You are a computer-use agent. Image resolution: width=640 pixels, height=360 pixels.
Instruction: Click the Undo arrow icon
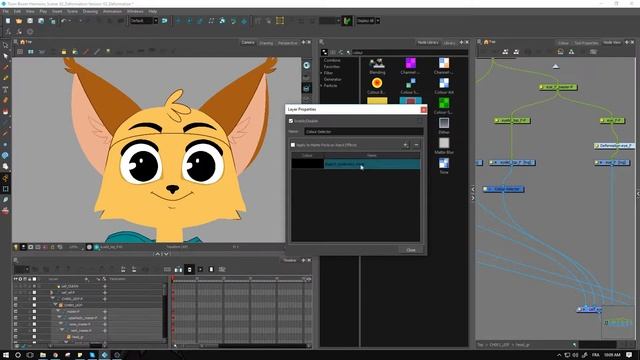click(x=63, y=21)
